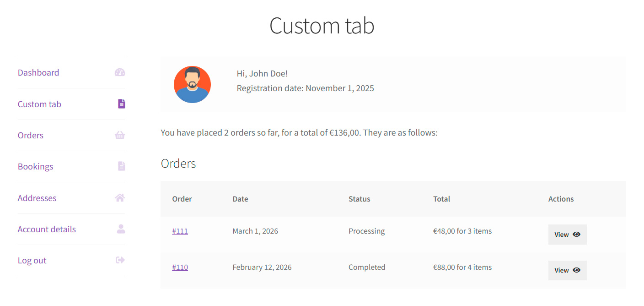Open order #111 link
This screenshot has width=644, height=306.
[x=180, y=231]
